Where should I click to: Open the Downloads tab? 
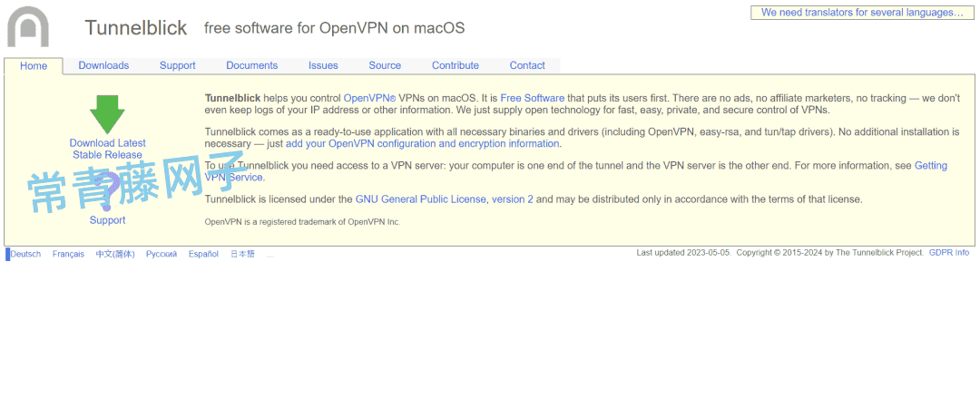point(103,65)
